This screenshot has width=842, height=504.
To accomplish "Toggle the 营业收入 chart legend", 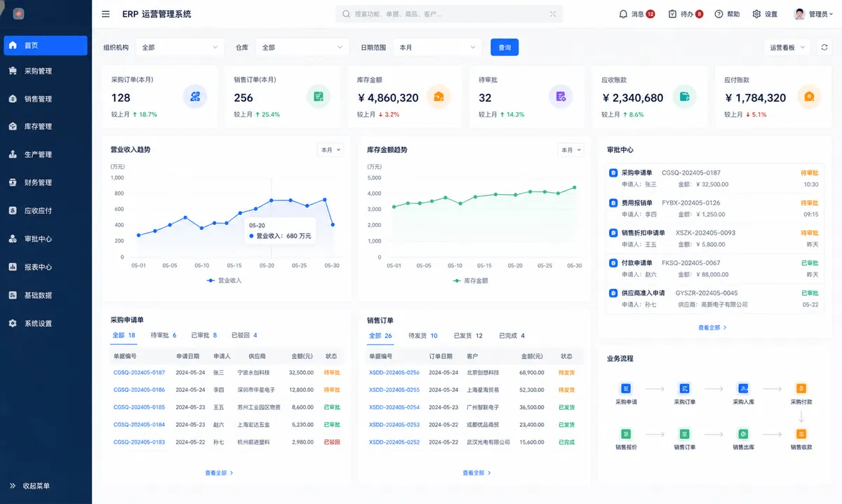I will pyautogui.click(x=225, y=280).
